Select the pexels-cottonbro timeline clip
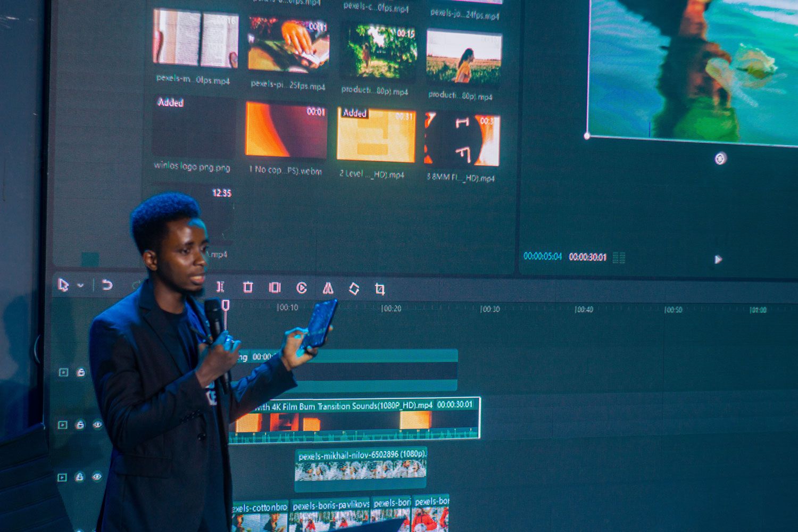The width and height of the screenshot is (798, 532). click(259, 515)
